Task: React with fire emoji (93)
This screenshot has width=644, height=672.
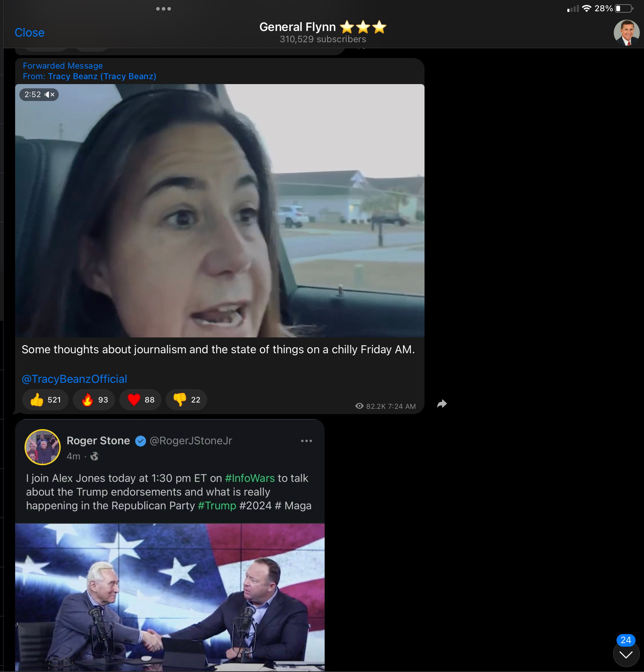Action: [94, 400]
